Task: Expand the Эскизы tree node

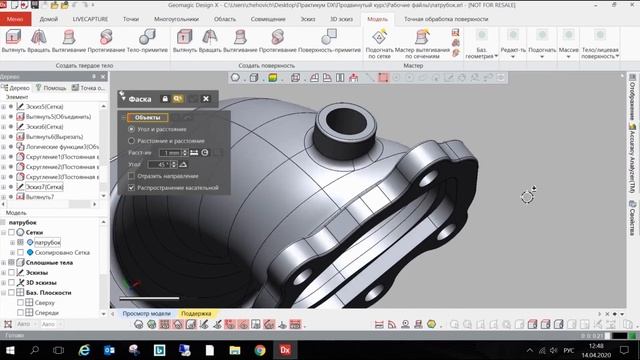Action: pyautogui.click(x=4, y=273)
